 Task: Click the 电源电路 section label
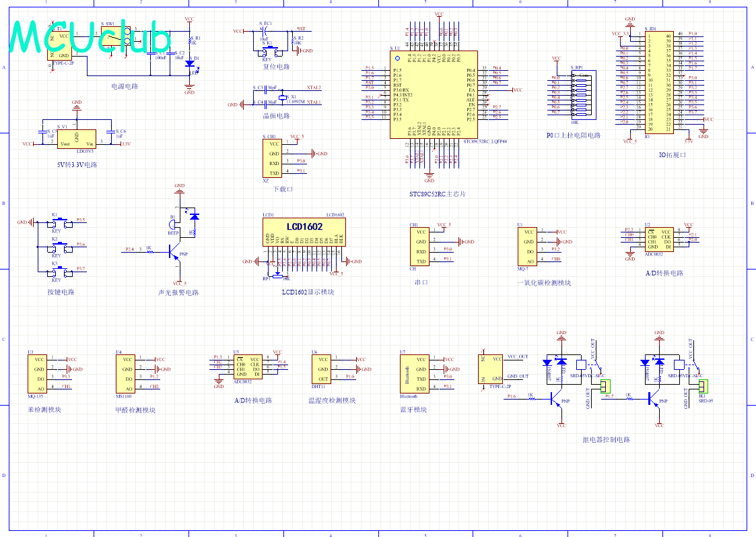click(125, 86)
